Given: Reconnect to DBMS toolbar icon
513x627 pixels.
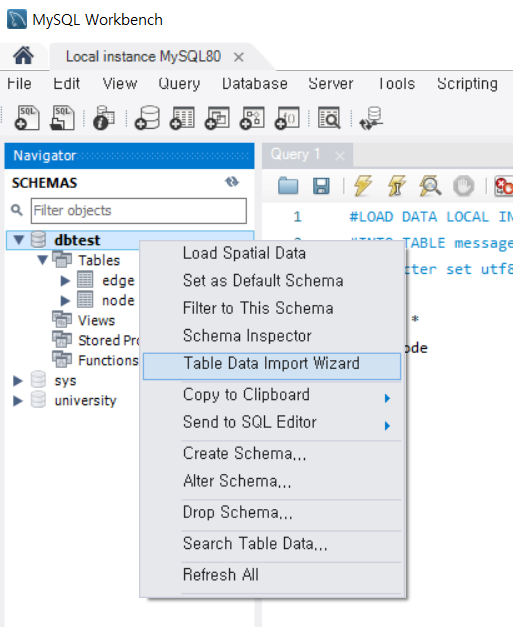Looking at the screenshot, I should 371,118.
